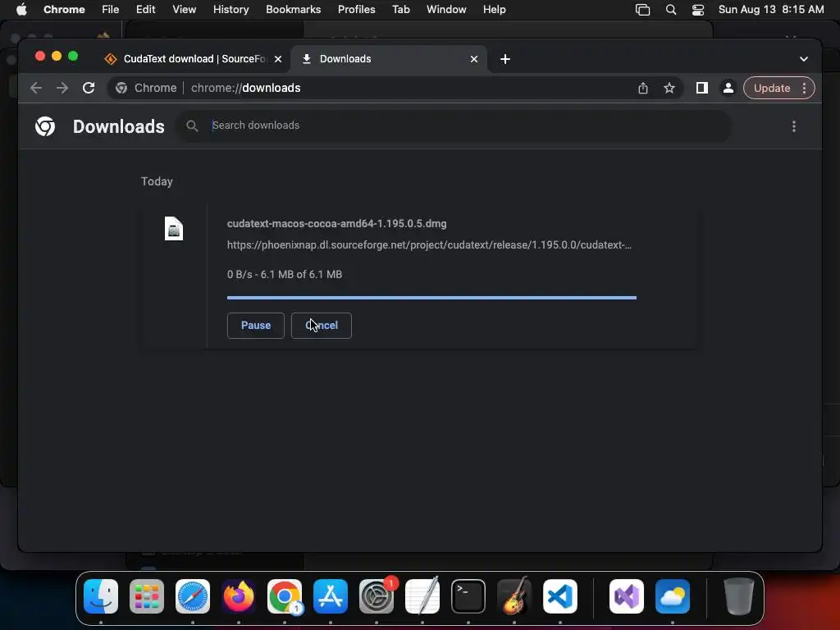Open App Store from the Dock

(x=331, y=596)
